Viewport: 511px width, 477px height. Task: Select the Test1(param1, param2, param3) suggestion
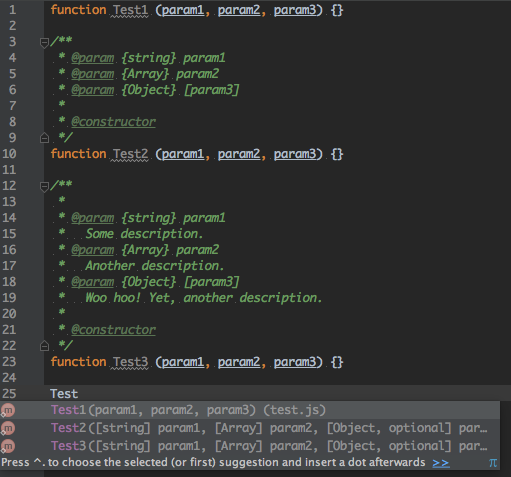[x=250, y=410]
